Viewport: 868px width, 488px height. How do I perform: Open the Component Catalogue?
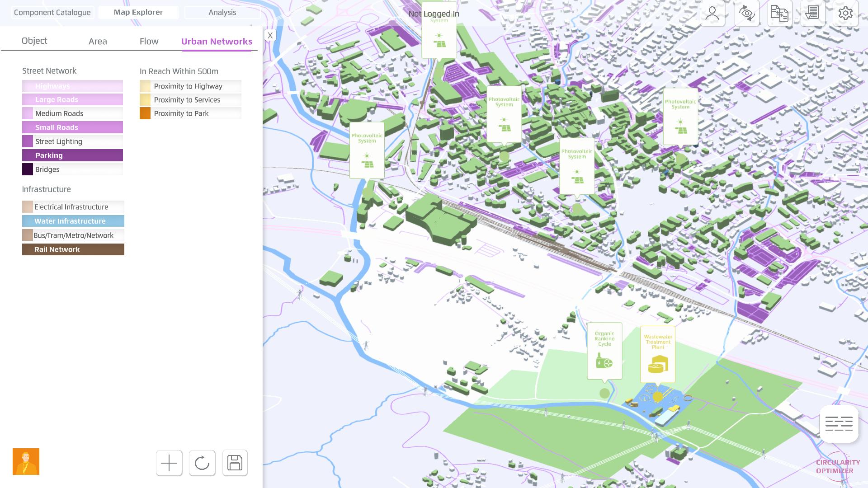[52, 12]
